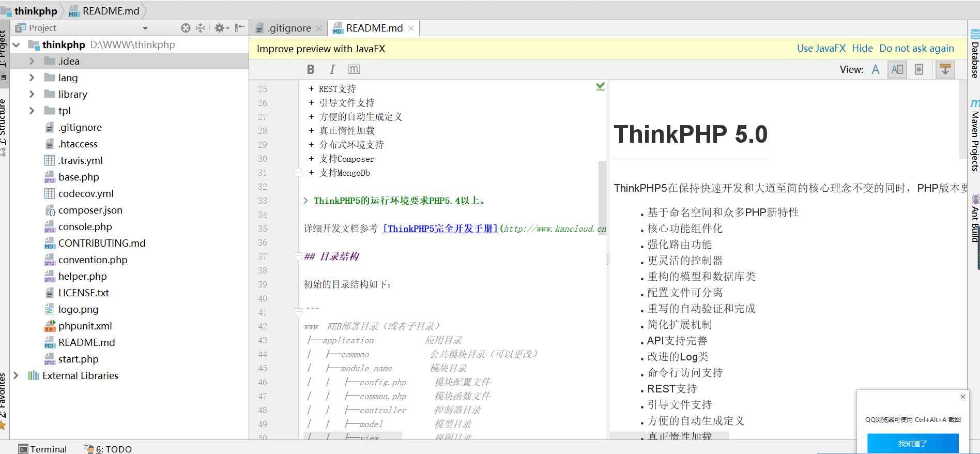Open the Database tool window
This screenshot has height=454, width=980.
pyautogui.click(x=974, y=54)
